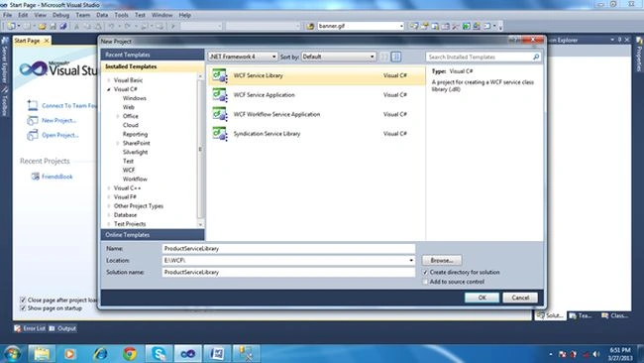Click the Solution name input field
The height and width of the screenshot is (363, 644).
click(x=288, y=272)
